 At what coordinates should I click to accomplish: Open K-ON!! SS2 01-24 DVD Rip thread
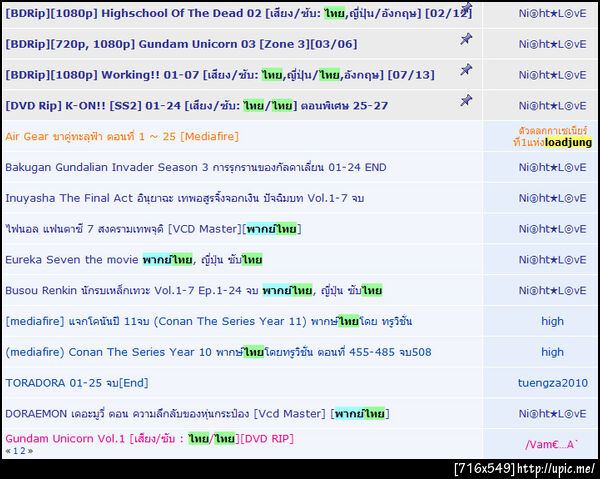pos(197,105)
